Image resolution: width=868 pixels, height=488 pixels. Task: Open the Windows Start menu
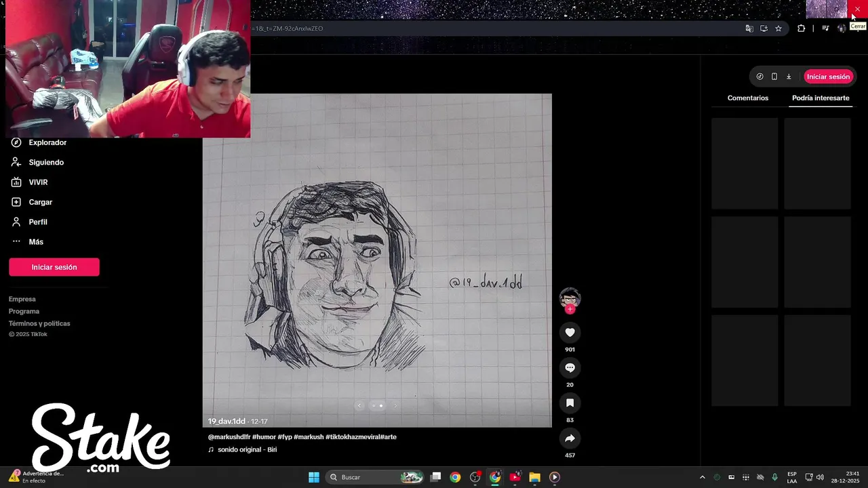[x=314, y=477]
